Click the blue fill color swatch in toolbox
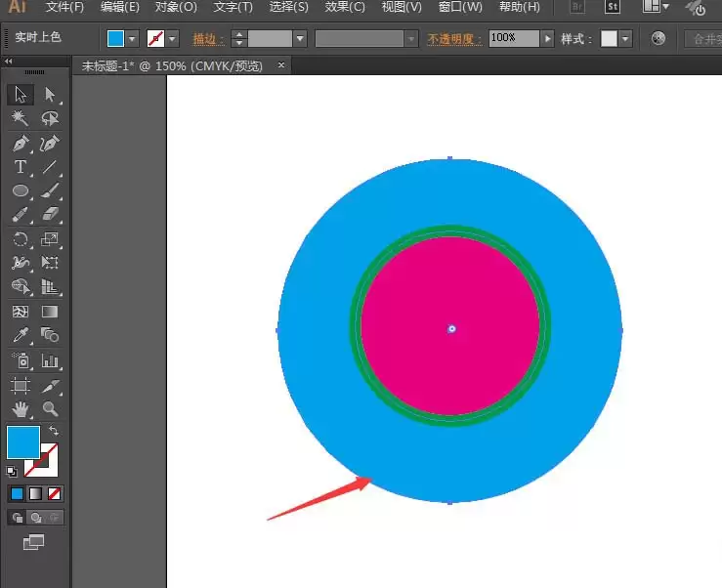Image resolution: width=722 pixels, height=588 pixels. click(23, 442)
